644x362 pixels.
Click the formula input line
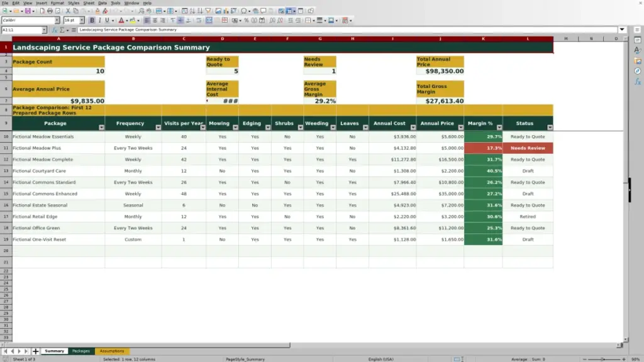[347, 30]
